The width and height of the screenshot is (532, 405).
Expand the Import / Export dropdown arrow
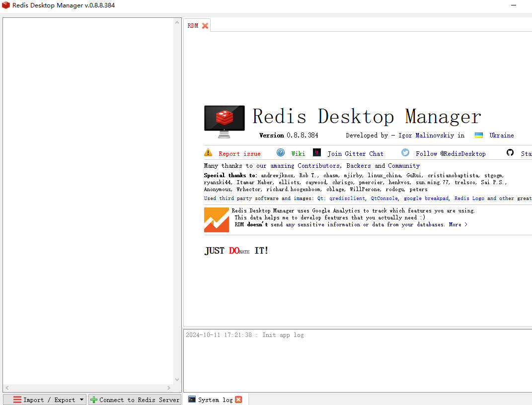click(81, 400)
